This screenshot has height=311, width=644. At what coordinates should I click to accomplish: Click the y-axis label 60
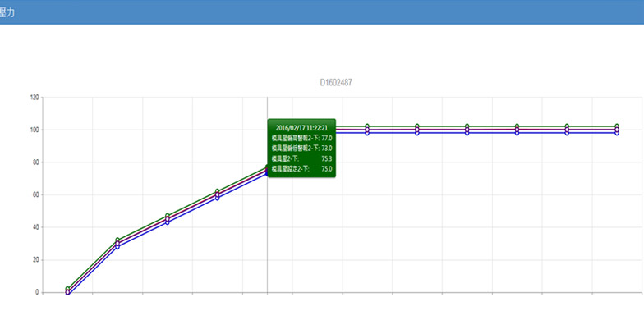[x=36, y=194]
